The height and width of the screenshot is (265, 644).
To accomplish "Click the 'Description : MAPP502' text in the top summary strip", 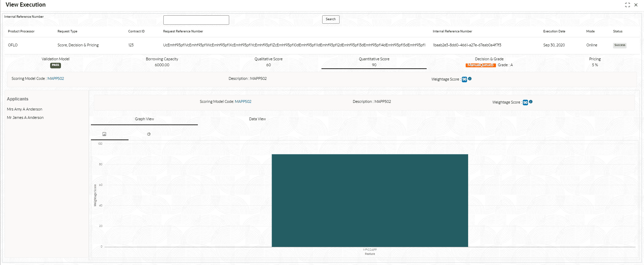I will click(x=248, y=78).
